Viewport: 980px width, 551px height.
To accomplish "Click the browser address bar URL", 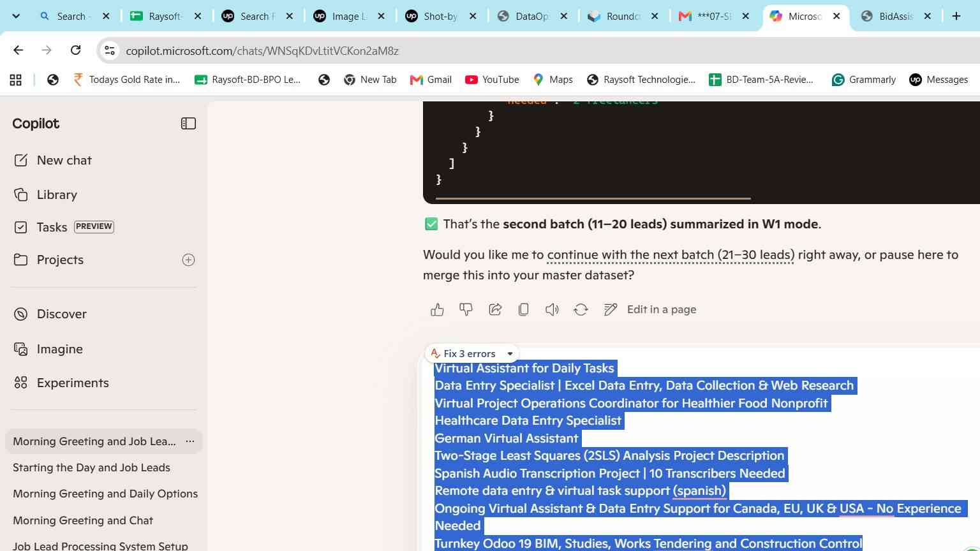I will pyautogui.click(x=262, y=50).
